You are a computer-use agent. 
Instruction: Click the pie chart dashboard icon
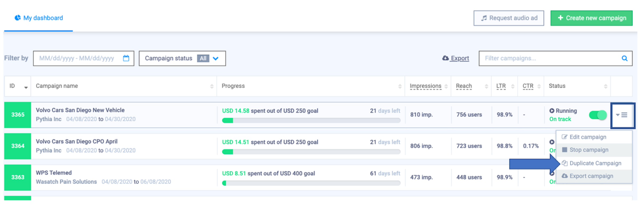(x=18, y=18)
